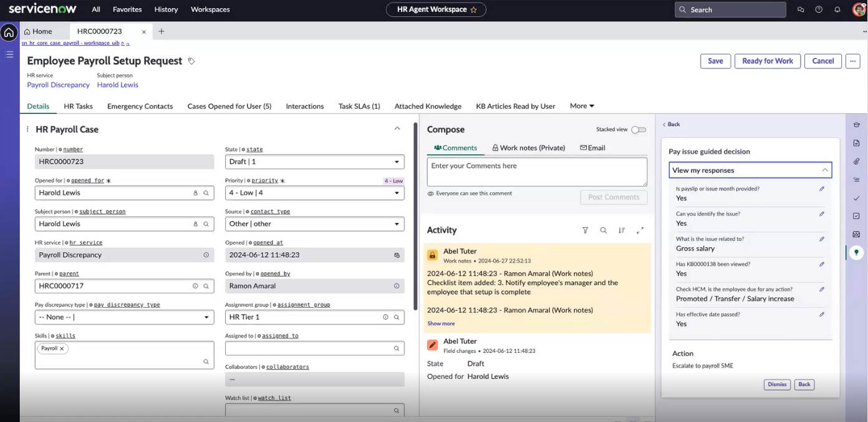This screenshot has width=868, height=422.
Task: Collapse the HR Payroll Case section chevron
Action: click(x=397, y=129)
